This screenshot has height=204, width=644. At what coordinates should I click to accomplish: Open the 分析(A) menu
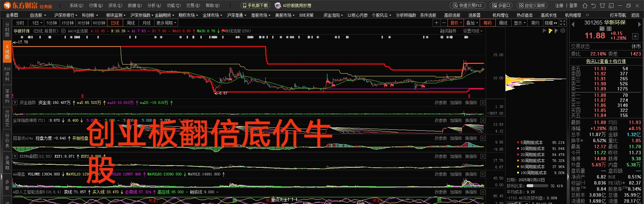point(154,5)
